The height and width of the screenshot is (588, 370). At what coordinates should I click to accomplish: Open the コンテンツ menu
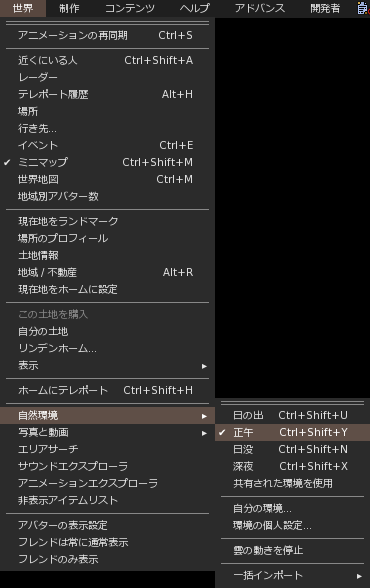point(130,8)
